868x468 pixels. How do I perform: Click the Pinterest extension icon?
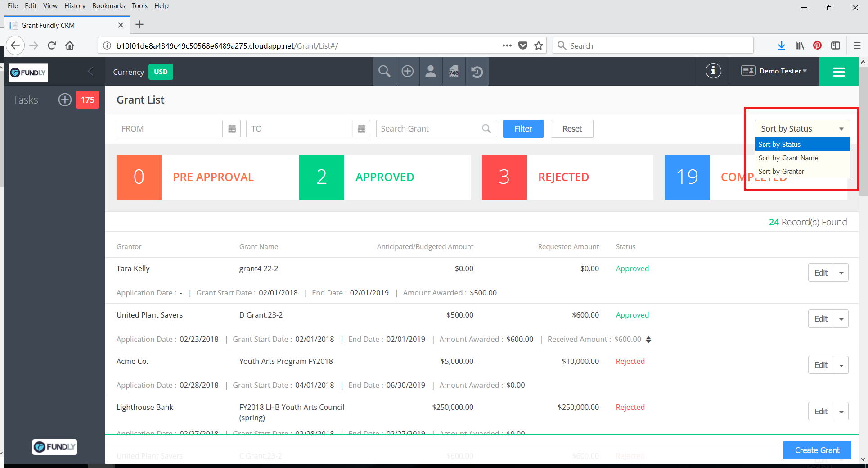tap(818, 45)
